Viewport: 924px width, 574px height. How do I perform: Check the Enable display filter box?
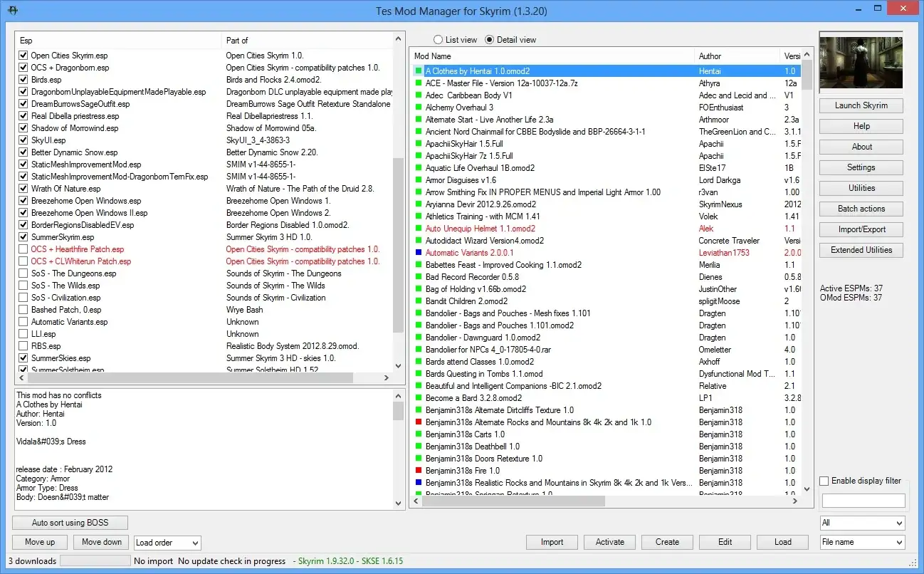(x=824, y=481)
